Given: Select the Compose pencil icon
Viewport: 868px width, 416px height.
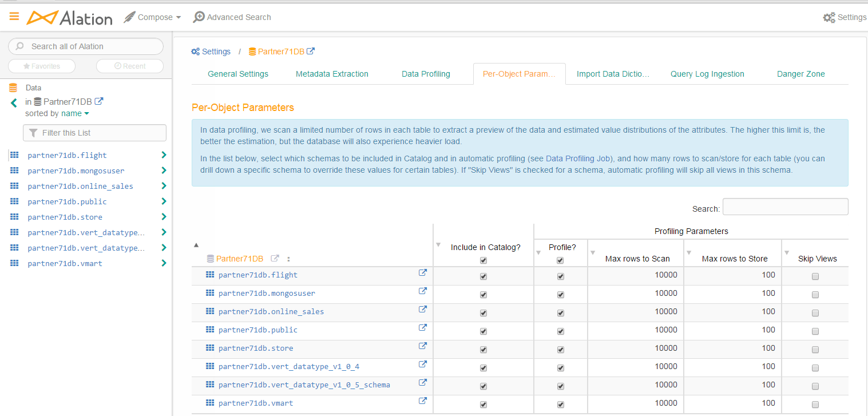Looking at the screenshot, I should (129, 17).
